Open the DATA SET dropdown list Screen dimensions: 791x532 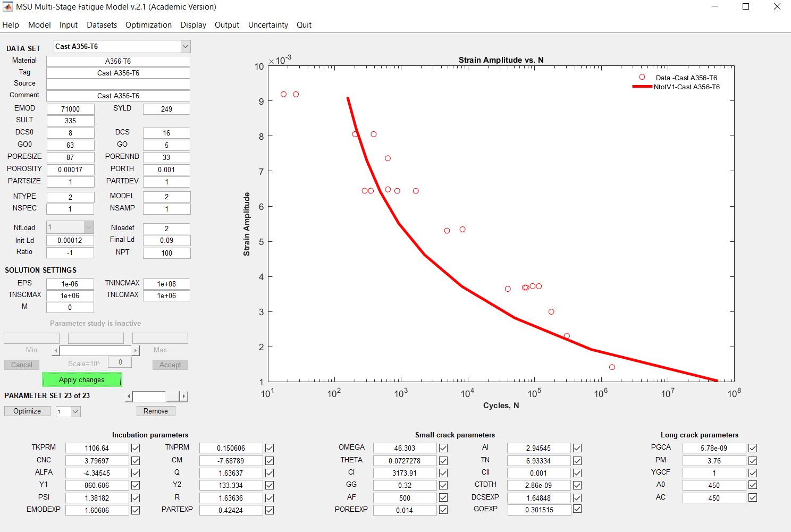pos(185,47)
